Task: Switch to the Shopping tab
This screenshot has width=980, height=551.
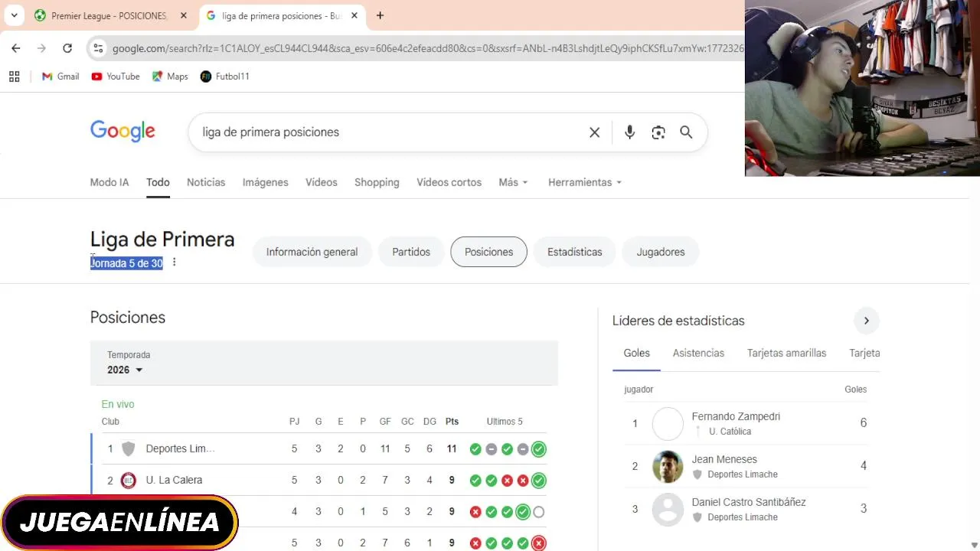Action: [377, 182]
